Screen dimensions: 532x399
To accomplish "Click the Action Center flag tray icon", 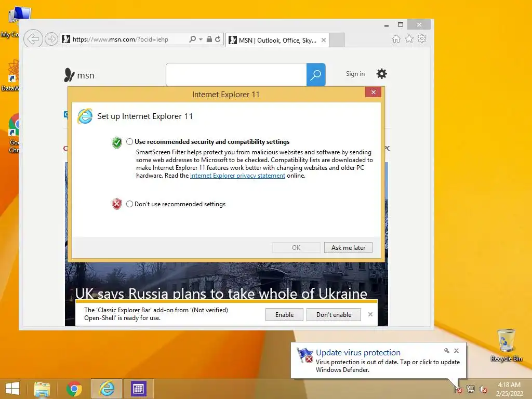I will (x=458, y=389).
